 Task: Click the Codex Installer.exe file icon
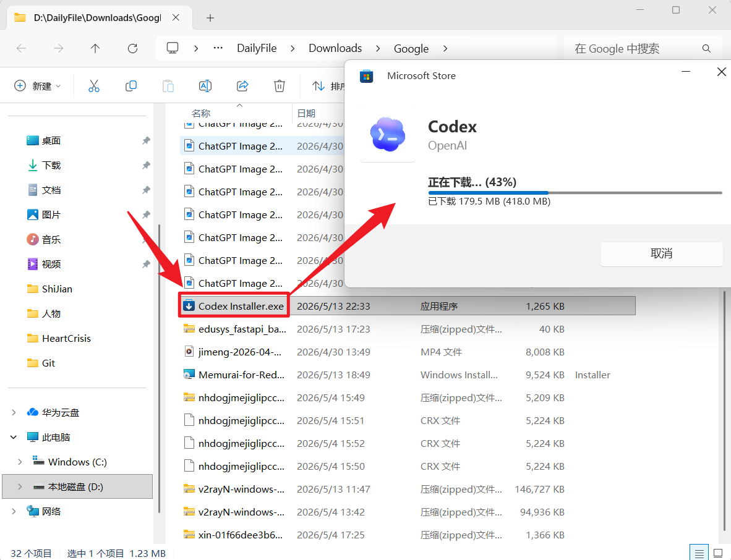pyautogui.click(x=189, y=306)
